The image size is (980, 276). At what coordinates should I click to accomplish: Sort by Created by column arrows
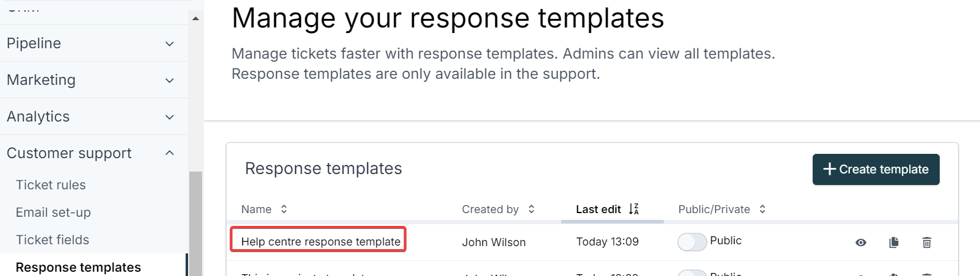pyautogui.click(x=531, y=209)
